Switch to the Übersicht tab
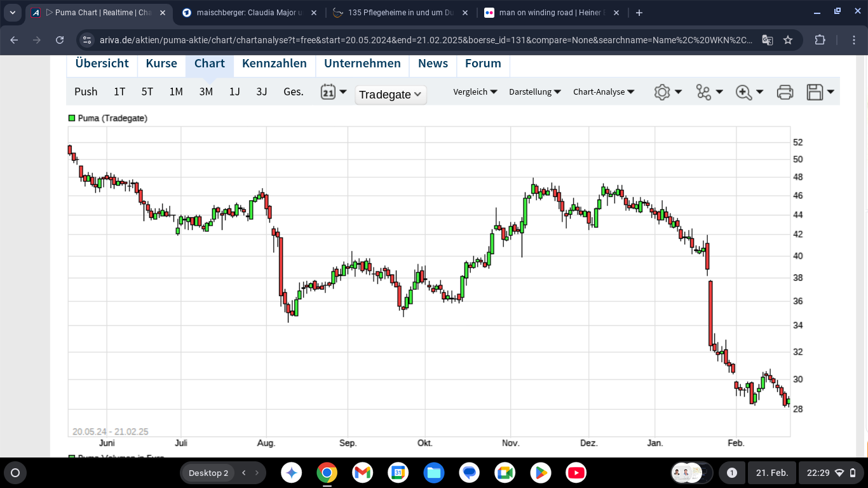The image size is (868, 488). [x=102, y=64]
